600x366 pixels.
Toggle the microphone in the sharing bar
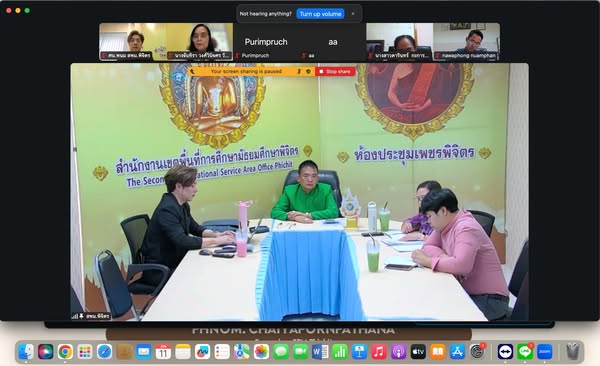tap(299, 72)
